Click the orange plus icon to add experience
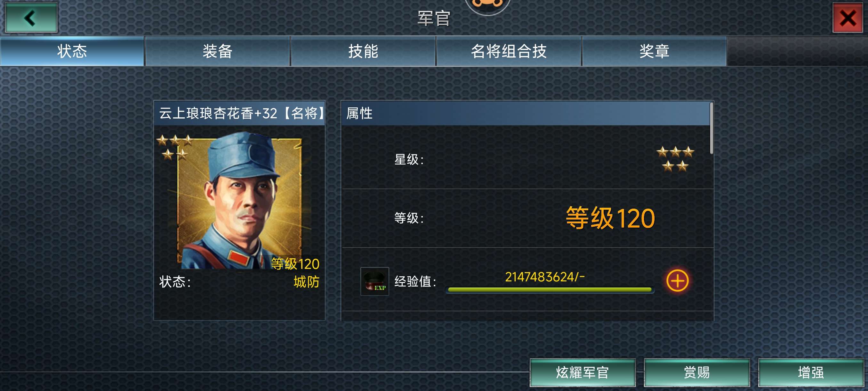 tap(677, 281)
